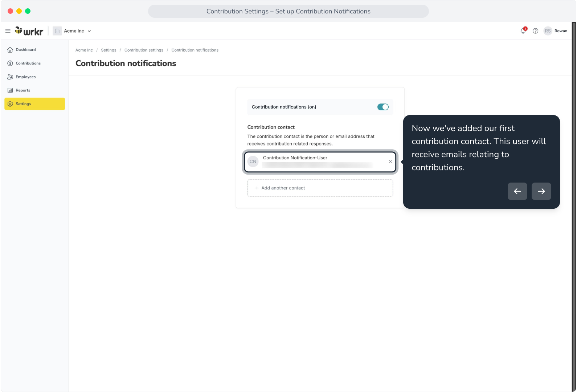
Task: Open the hamburger navigation menu
Action: pos(8,31)
